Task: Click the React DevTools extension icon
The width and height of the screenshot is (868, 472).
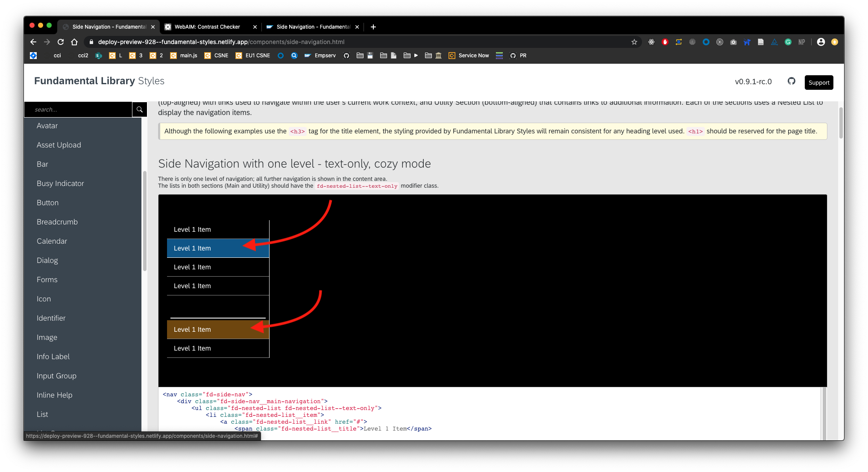Action: click(651, 41)
